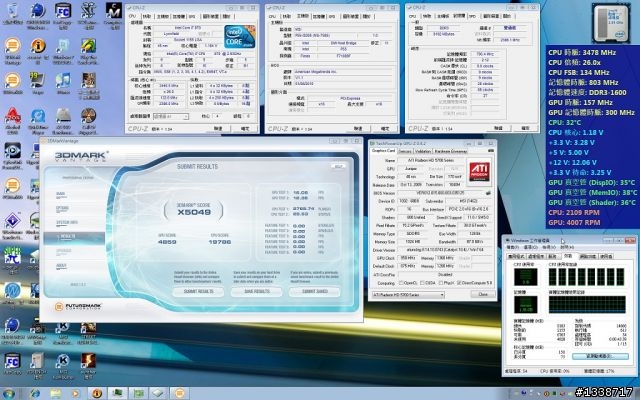Click the CPU usage history graph
The width and height of the screenshot is (640, 400).
tap(587, 276)
